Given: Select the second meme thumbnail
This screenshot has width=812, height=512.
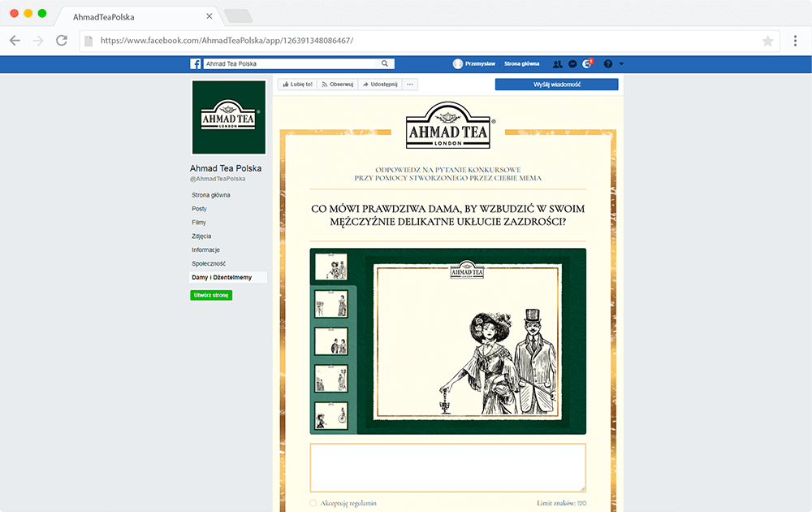Looking at the screenshot, I should coord(331,304).
